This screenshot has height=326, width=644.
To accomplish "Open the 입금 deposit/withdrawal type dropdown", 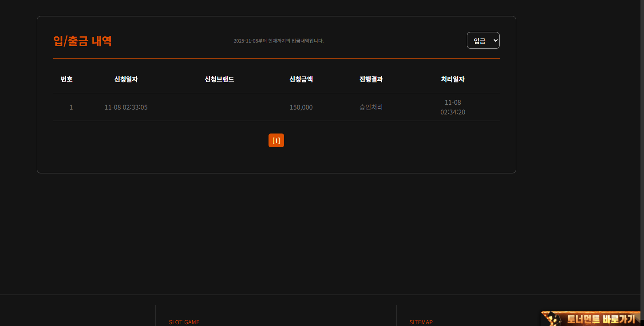I will tap(483, 40).
